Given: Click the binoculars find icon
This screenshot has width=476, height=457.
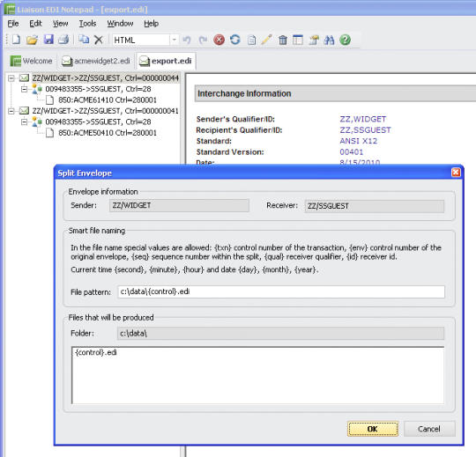Looking at the screenshot, I should tap(329, 40).
